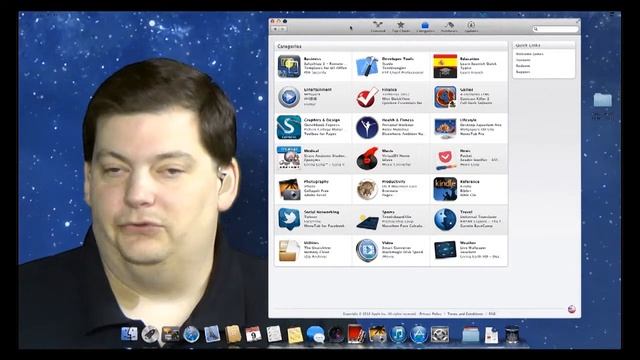Click the Health & Fitness title link
This screenshot has height=360, width=640.
[x=398, y=120]
